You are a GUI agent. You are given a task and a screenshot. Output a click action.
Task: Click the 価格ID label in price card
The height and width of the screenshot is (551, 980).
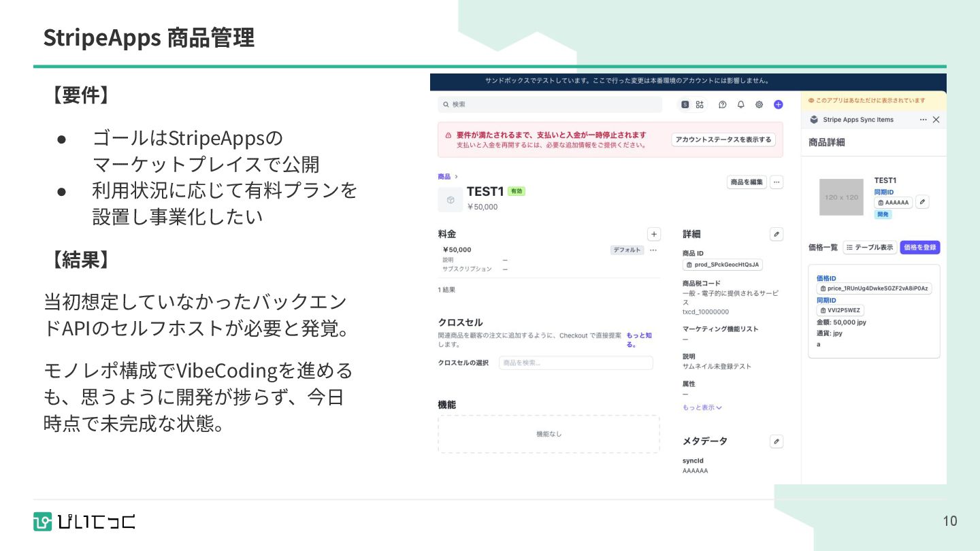pos(826,278)
